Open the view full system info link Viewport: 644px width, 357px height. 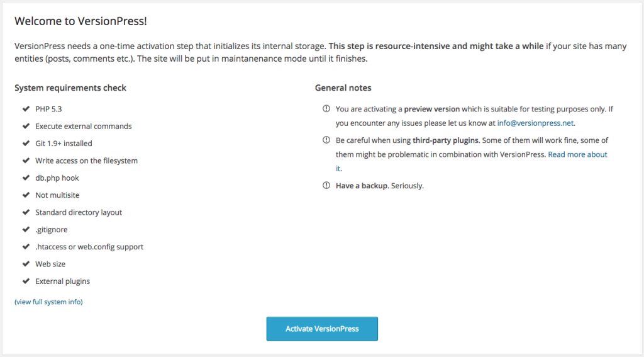(x=48, y=302)
